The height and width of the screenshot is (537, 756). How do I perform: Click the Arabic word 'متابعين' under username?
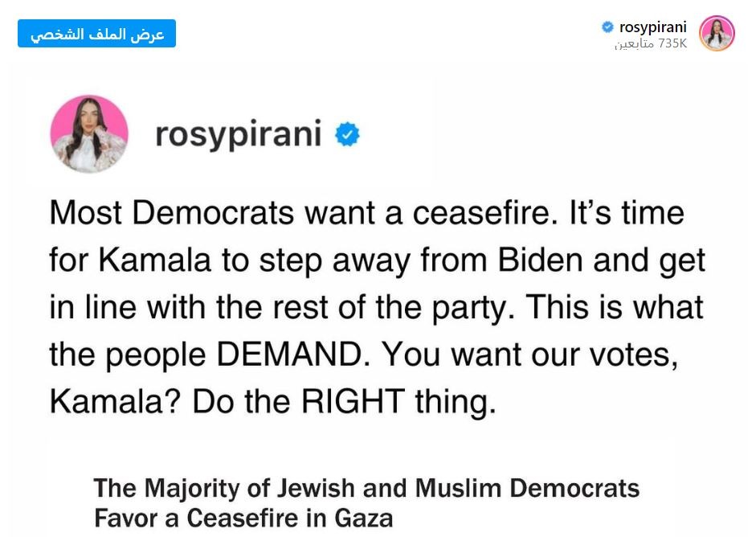(x=635, y=44)
